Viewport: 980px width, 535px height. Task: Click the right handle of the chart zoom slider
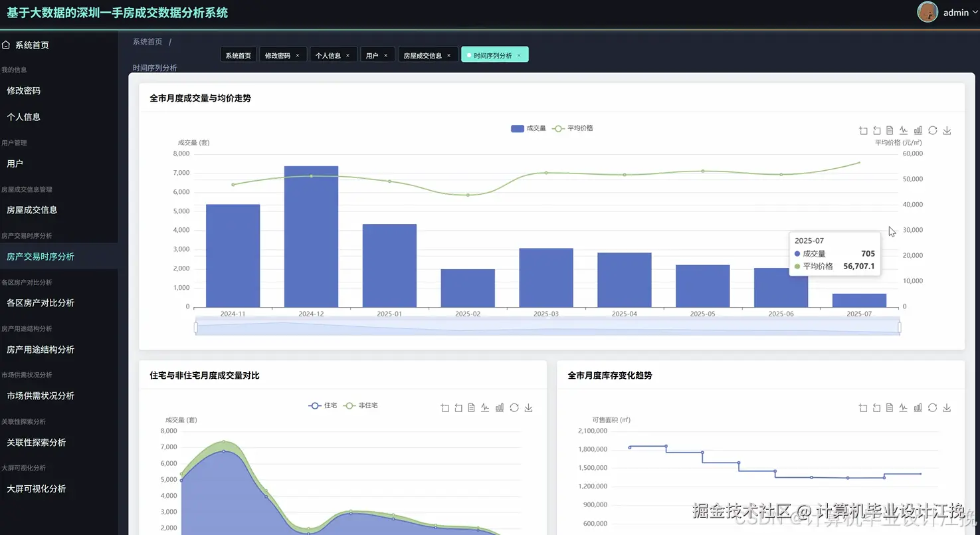tap(900, 327)
